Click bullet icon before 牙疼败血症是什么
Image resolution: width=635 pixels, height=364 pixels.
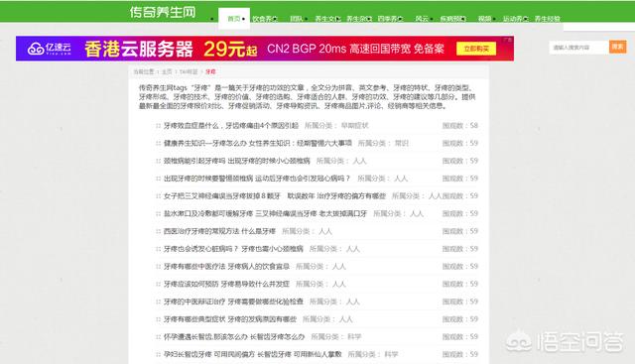(158, 126)
